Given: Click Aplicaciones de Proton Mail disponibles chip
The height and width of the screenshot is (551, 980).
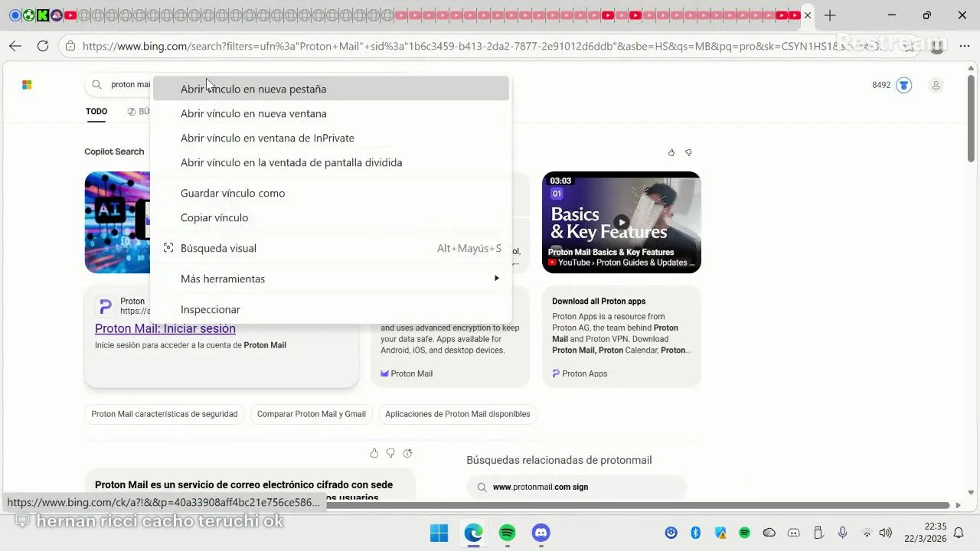Looking at the screenshot, I should pyautogui.click(x=458, y=414).
